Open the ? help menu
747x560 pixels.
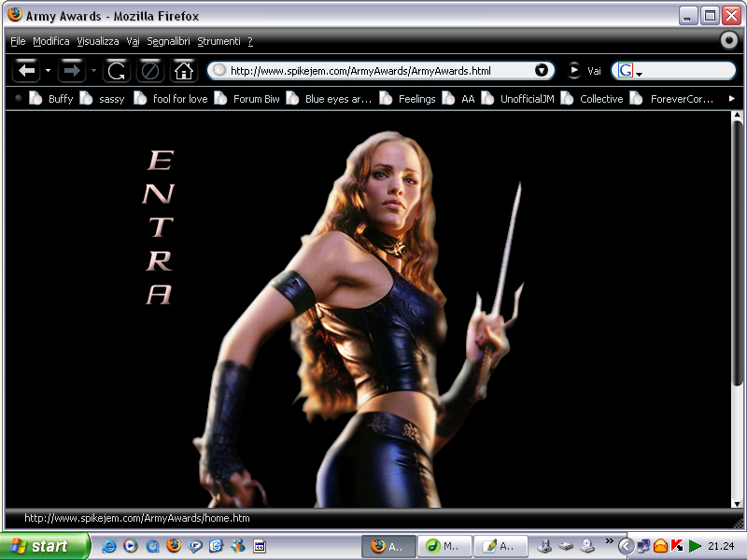pos(250,41)
